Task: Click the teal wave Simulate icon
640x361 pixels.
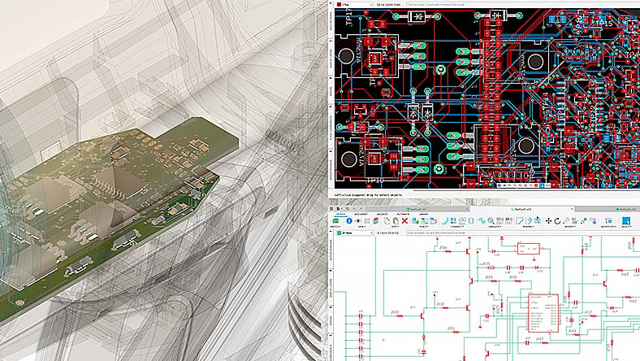Action: (x=482, y=221)
